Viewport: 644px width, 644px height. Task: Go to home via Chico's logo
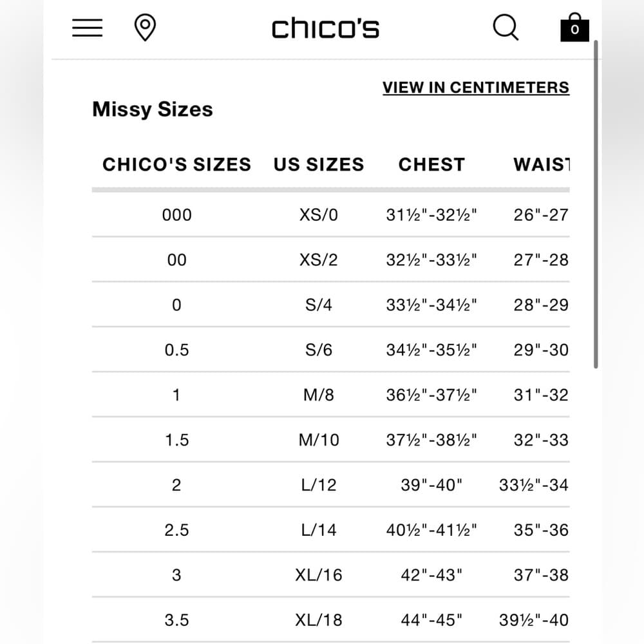click(x=325, y=28)
